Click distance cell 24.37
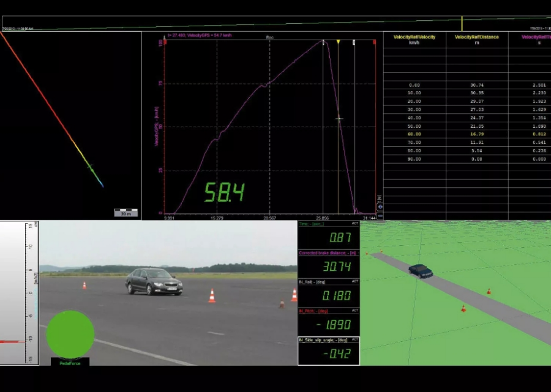 (x=477, y=118)
